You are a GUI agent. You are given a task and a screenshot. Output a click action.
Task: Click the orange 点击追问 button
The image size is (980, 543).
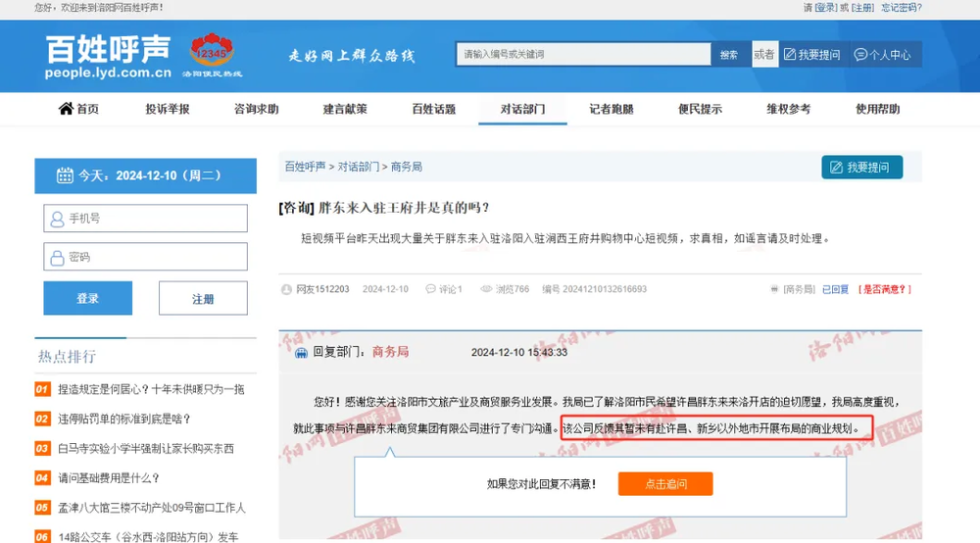(x=664, y=484)
